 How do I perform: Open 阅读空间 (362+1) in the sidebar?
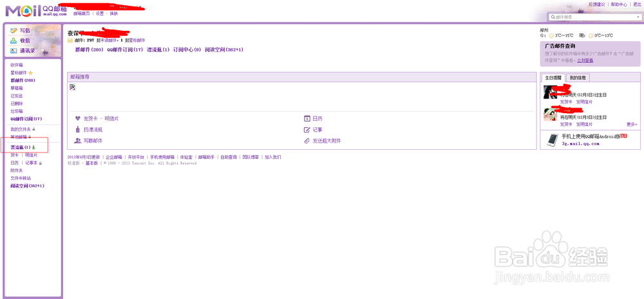click(27, 186)
